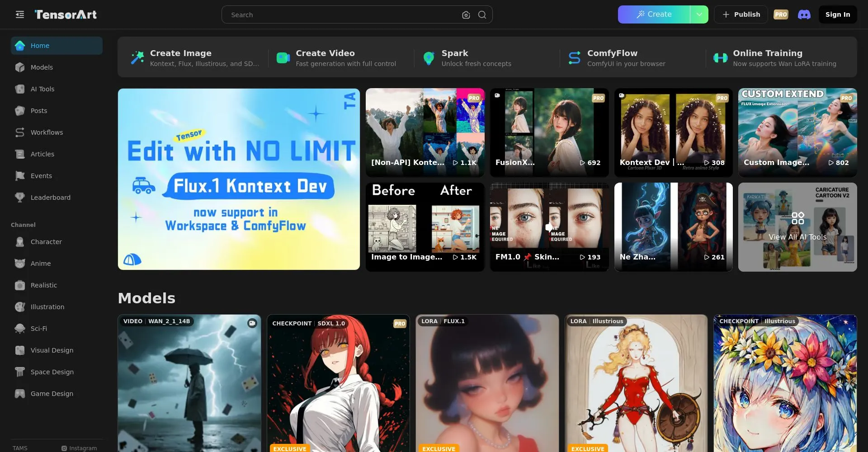This screenshot has width=868, height=452.
Task: Open the Custom Image tool card
Action: (x=797, y=132)
